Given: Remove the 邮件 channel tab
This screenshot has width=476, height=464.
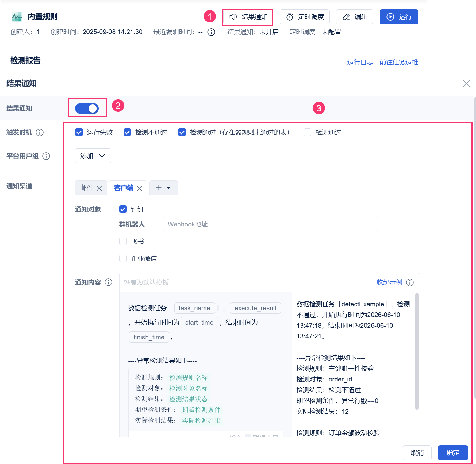Looking at the screenshot, I should [99, 188].
